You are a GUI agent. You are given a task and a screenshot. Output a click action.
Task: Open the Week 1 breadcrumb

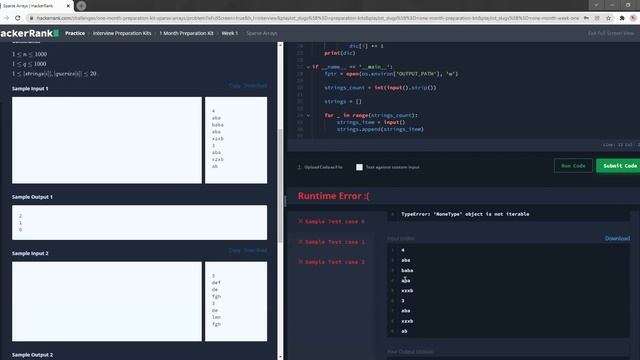click(230, 33)
